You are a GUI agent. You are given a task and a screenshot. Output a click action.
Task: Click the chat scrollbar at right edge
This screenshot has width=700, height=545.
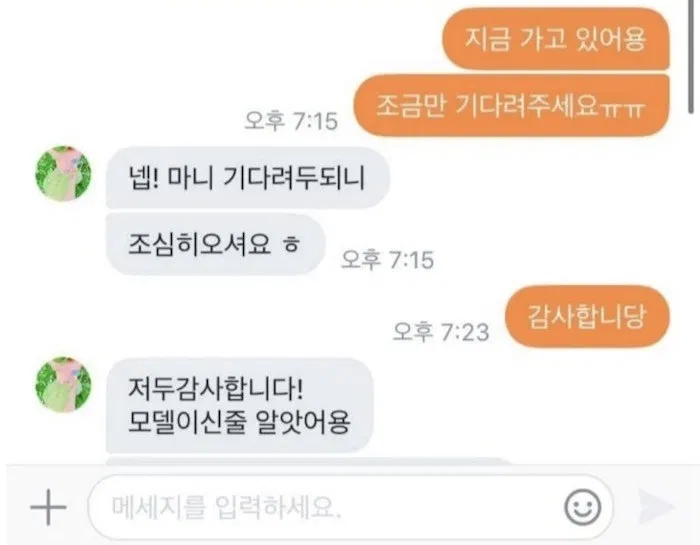pyautogui.click(x=691, y=57)
